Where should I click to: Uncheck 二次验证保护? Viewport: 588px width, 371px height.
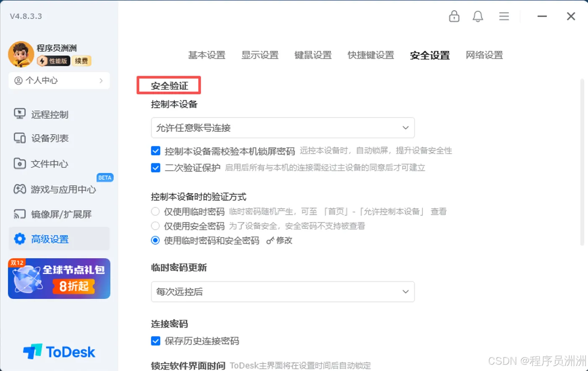point(156,167)
